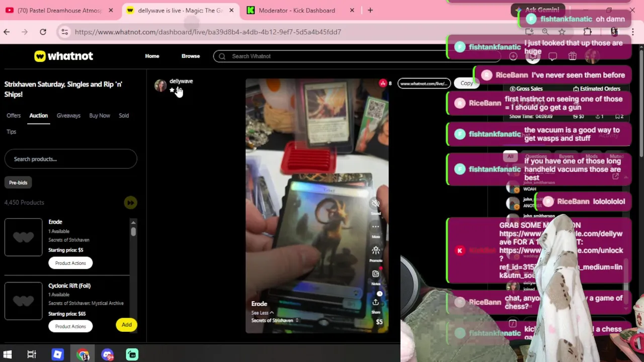Click the yellow Add button
644x362 pixels.
[x=126, y=325]
